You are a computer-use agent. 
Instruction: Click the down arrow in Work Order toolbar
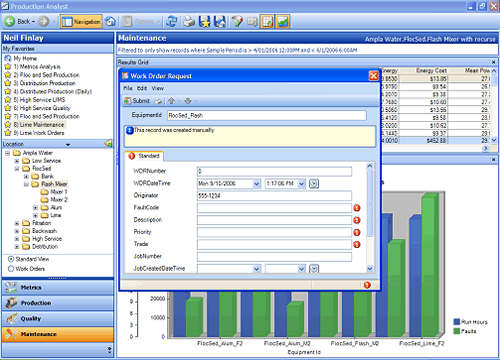pyautogui.click(x=188, y=101)
